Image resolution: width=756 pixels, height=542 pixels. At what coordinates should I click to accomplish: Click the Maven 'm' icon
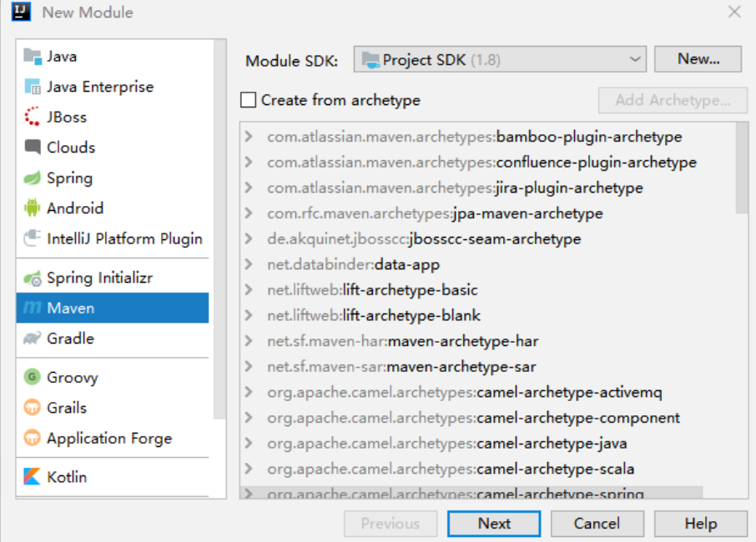point(33,308)
